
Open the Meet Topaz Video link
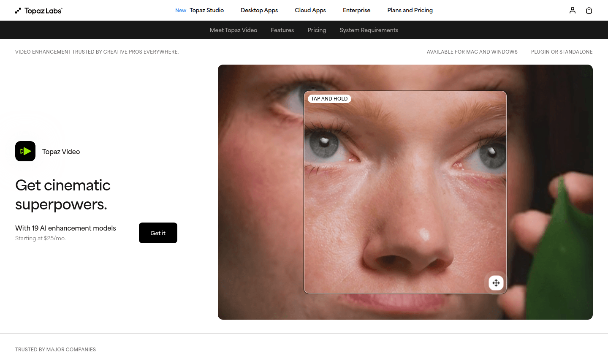click(233, 30)
